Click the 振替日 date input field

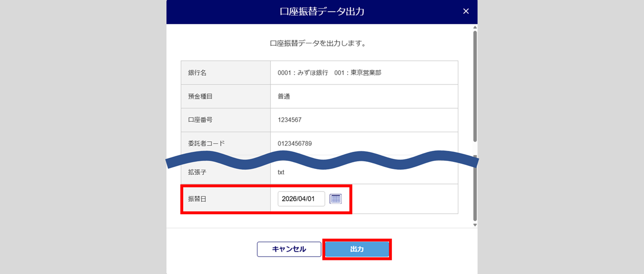click(301, 199)
